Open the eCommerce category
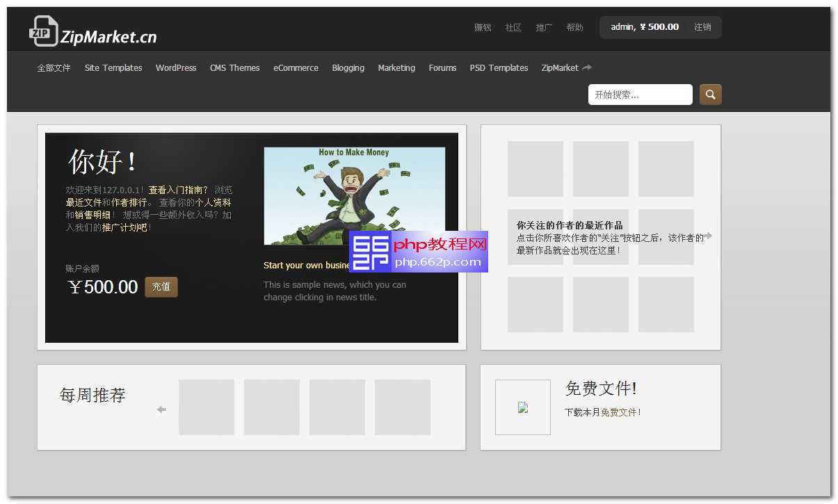Screen dimensions: 838x504 [296, 68]
